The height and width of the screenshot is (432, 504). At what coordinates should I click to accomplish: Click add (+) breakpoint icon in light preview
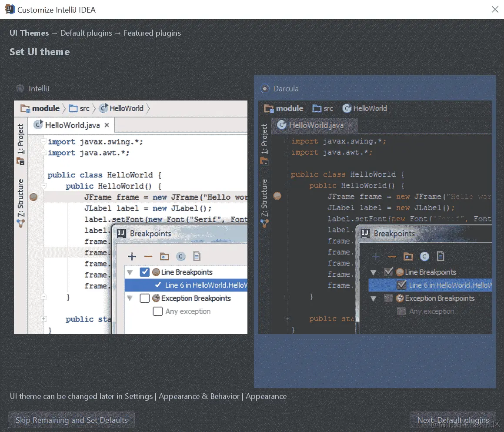click(132, 256)
